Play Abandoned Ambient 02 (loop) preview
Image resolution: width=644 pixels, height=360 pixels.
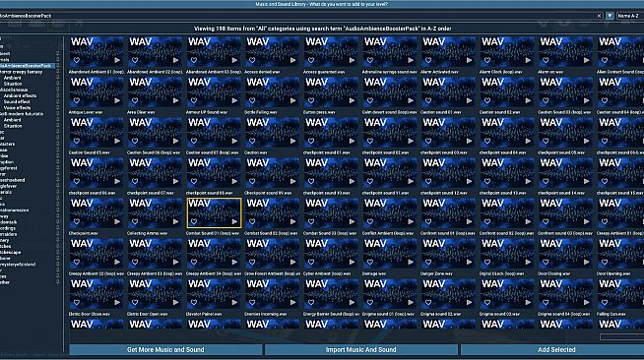(x=176, y=60)
